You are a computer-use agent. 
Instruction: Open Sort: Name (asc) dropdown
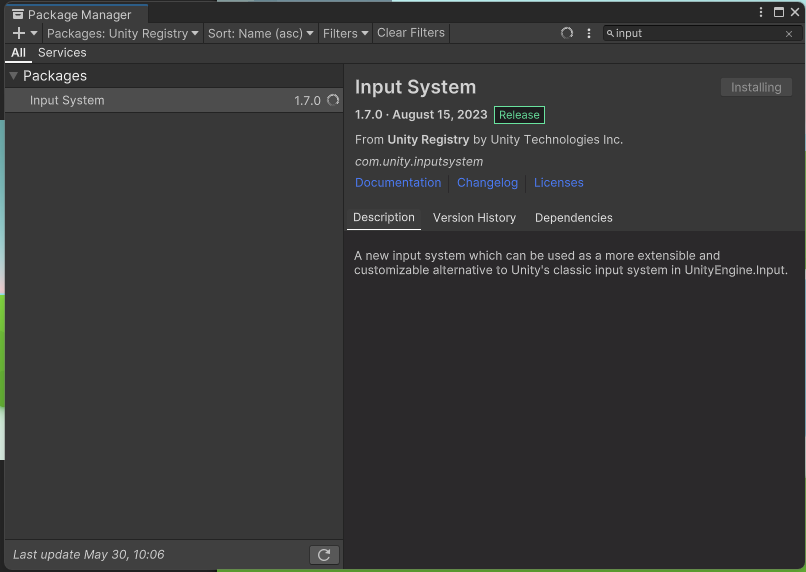(261, 33)
